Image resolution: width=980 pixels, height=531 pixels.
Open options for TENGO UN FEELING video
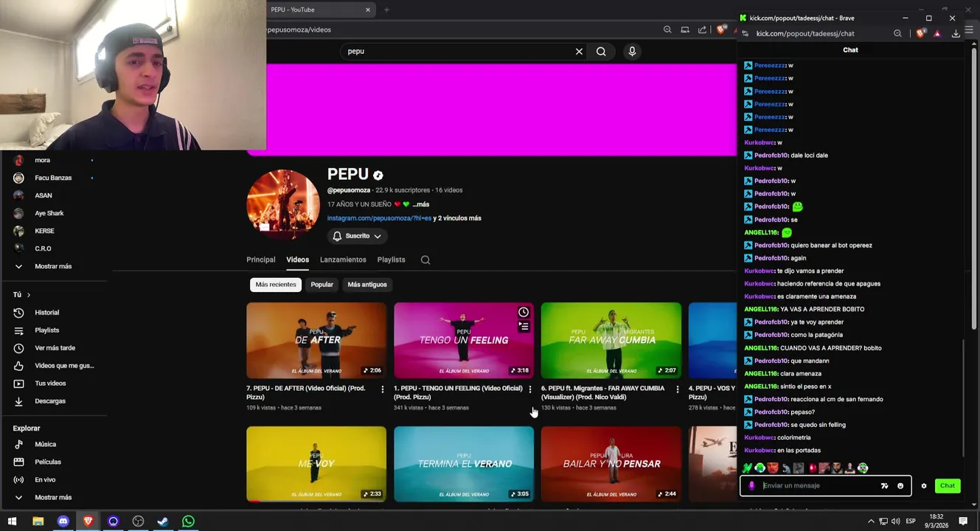point(529,389)
